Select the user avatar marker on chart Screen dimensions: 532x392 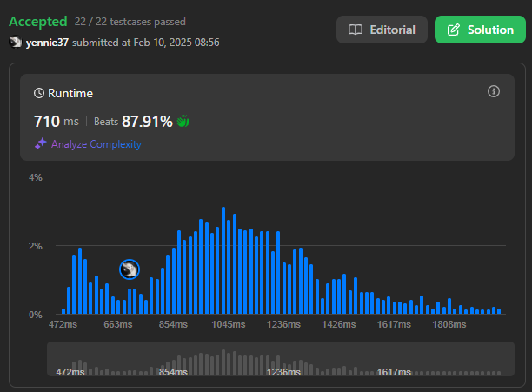pyautogui.click(x=130, y=269)
